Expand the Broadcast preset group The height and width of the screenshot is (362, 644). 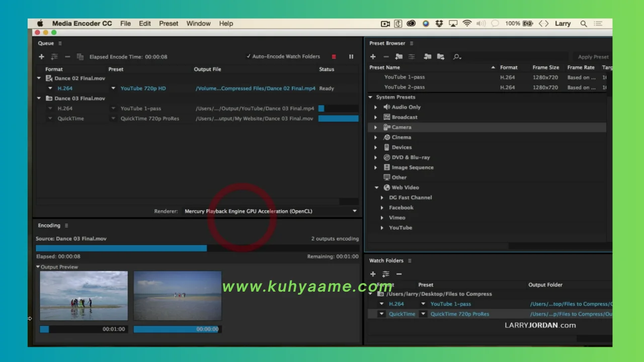375,117
